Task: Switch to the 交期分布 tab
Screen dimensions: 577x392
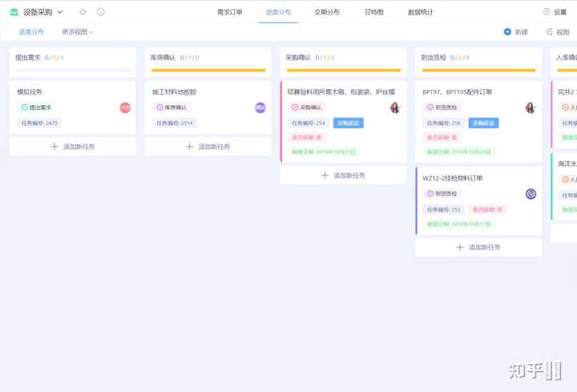Action: [327, 12]
